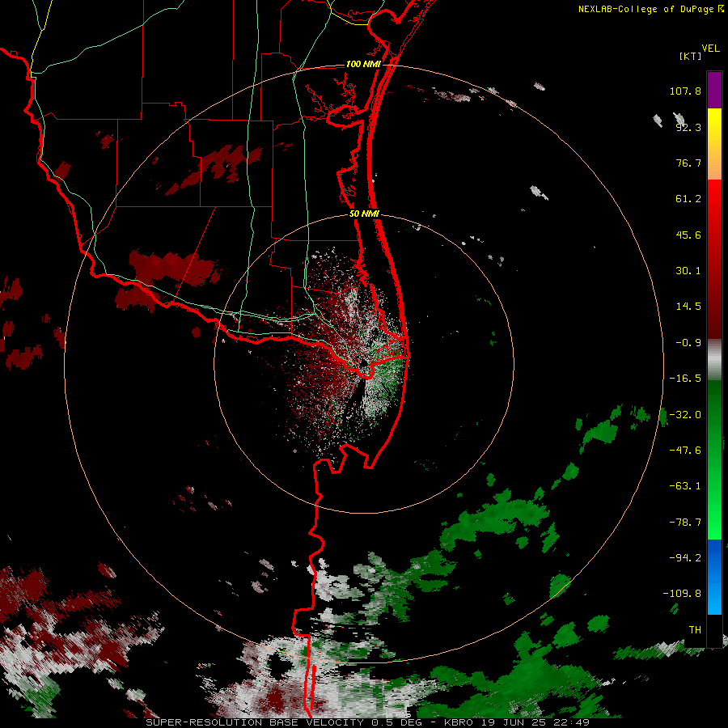Select the 30.1 scale label
Viewport: 728px width, 728px height.
[688, 271]
